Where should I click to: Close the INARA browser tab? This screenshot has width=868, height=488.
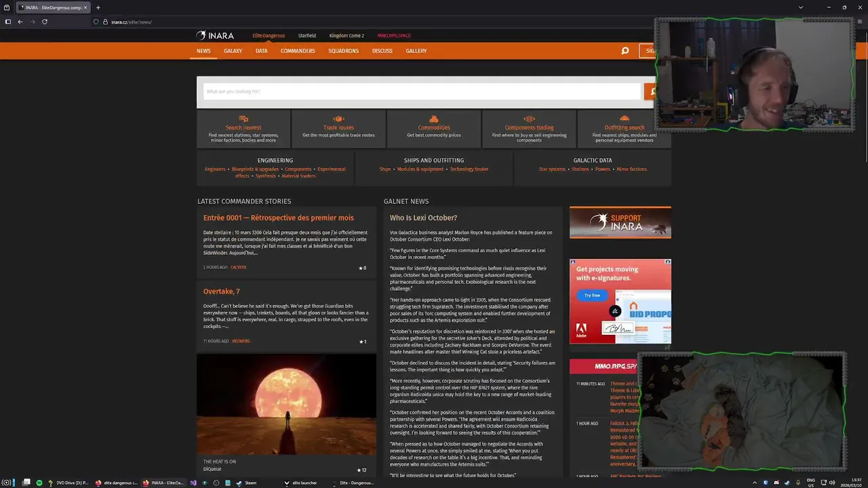(x=85, y=7)
